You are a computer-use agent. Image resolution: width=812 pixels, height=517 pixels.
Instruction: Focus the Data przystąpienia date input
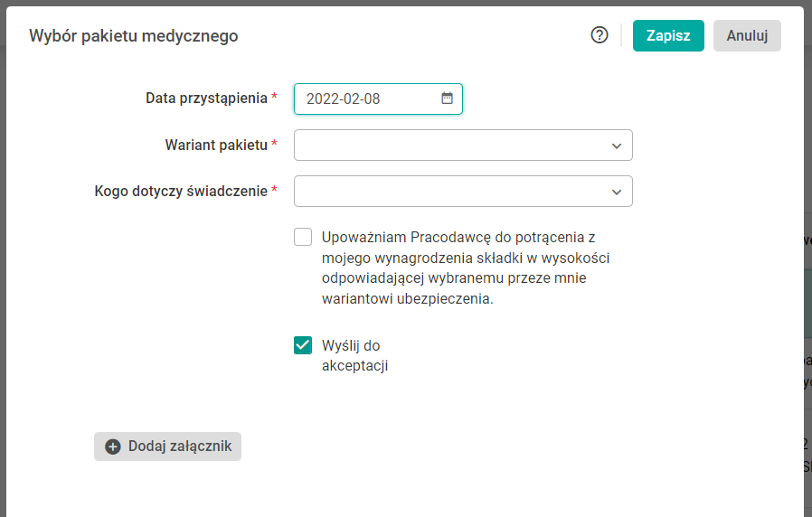coord(366,99)
